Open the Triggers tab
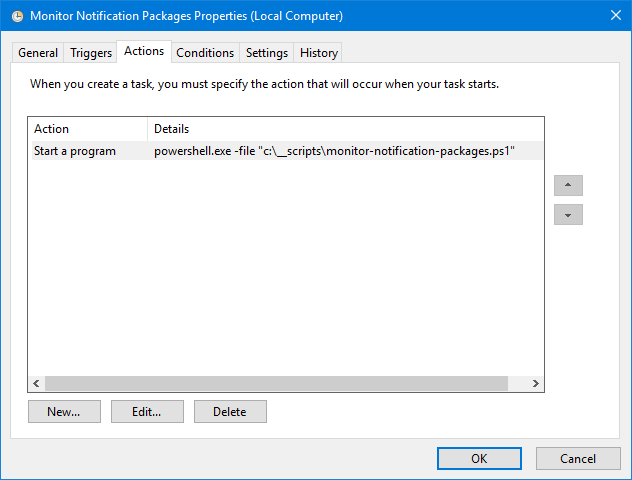 pos(91,53)
